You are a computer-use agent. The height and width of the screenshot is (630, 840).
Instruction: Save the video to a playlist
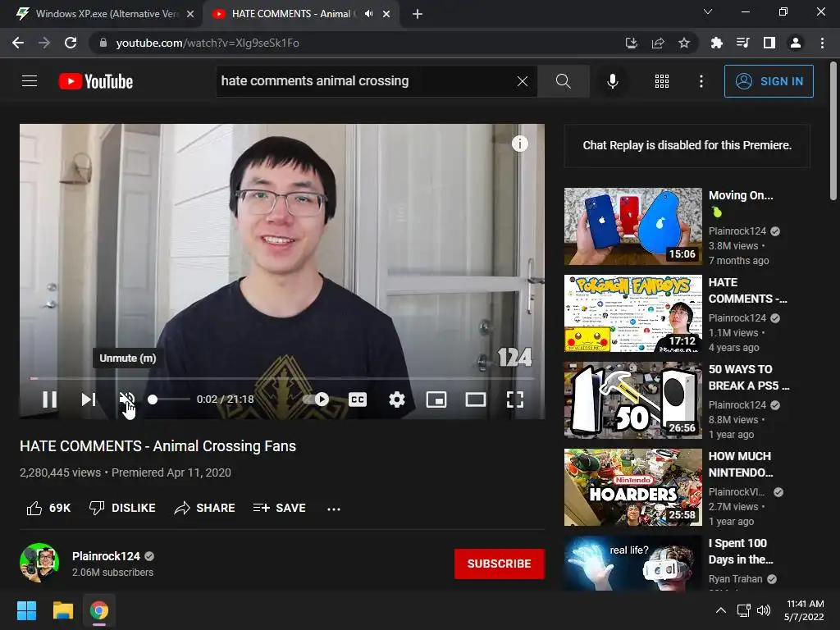click(x=279, y=508)
